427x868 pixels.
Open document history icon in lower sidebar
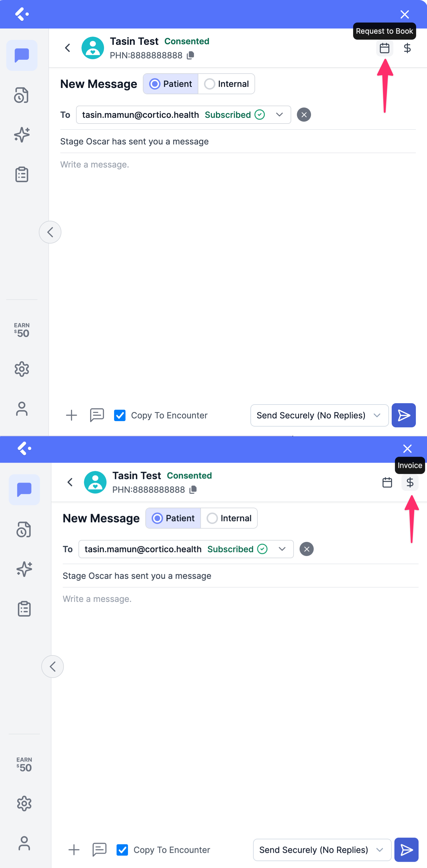click(x=24, y=529)
